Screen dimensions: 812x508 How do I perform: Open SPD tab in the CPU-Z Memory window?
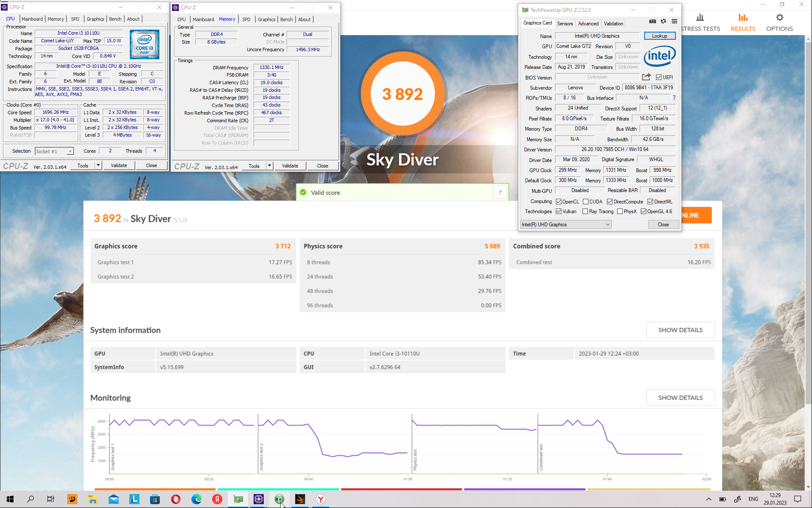pos(246,19)
